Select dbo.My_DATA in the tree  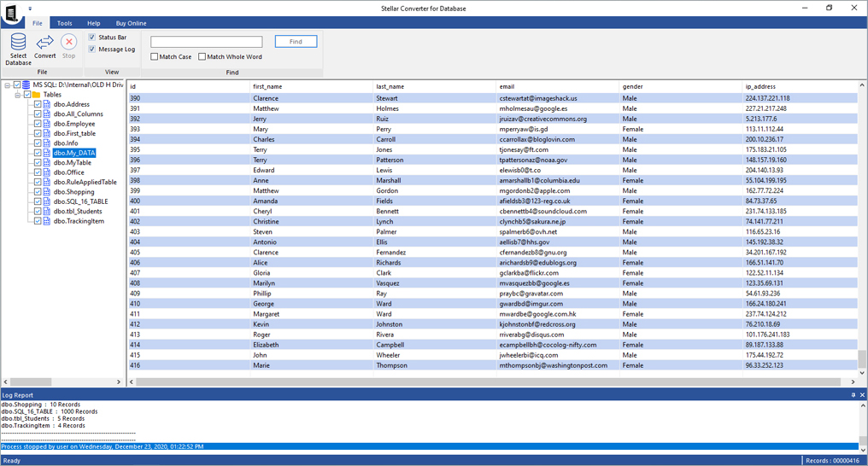[x=74, y=153]
